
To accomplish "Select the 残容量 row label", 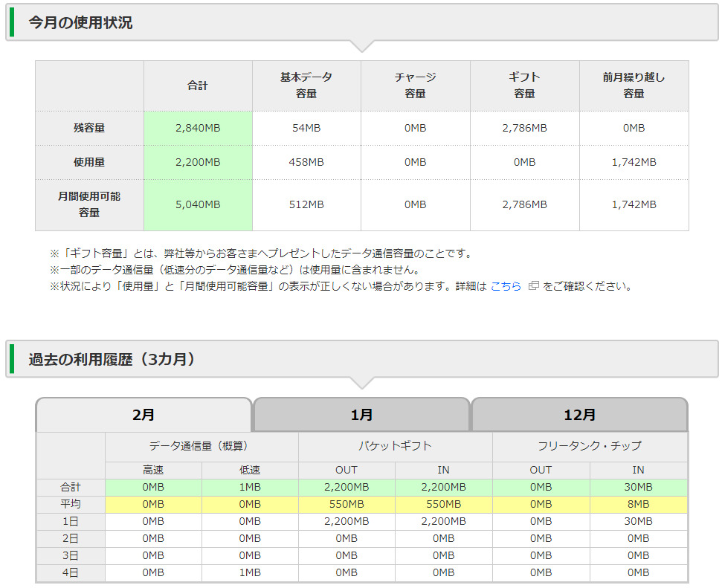I will pos(89,128).
